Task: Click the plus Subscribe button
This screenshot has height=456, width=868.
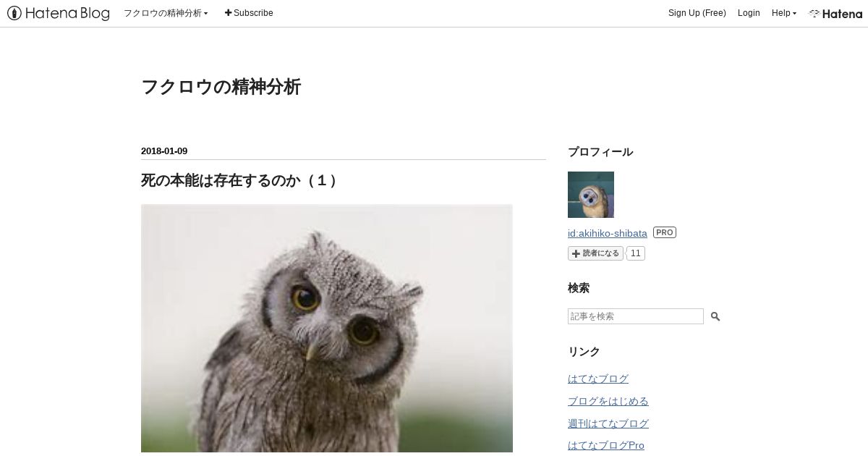Action: (249, 13)
